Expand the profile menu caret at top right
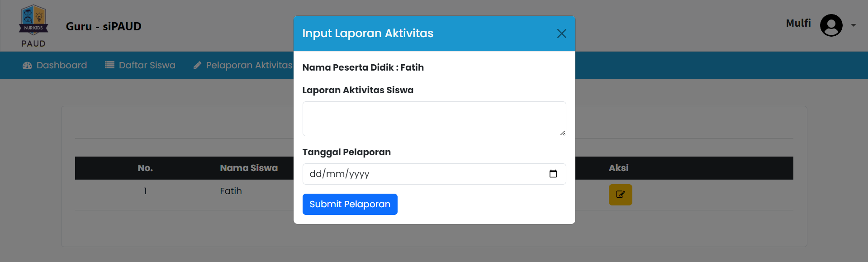Screen dimensions: 868x262 click(854, 25)
